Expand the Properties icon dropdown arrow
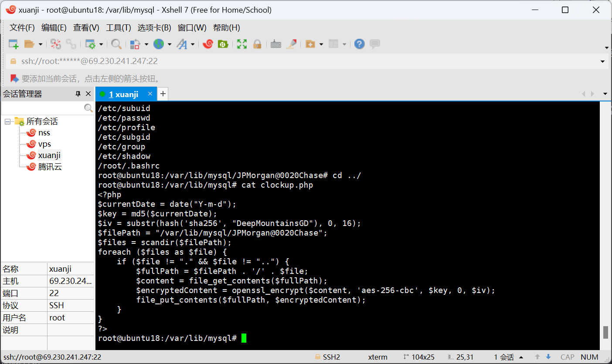 [x=101, y=44]
